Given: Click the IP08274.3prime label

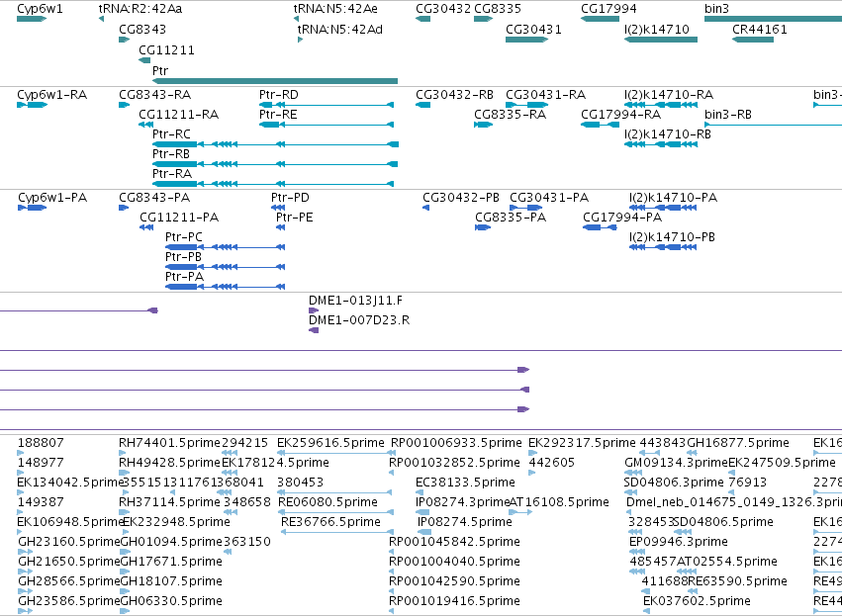Looking at the screenshot, I should [x=463, y=502].
